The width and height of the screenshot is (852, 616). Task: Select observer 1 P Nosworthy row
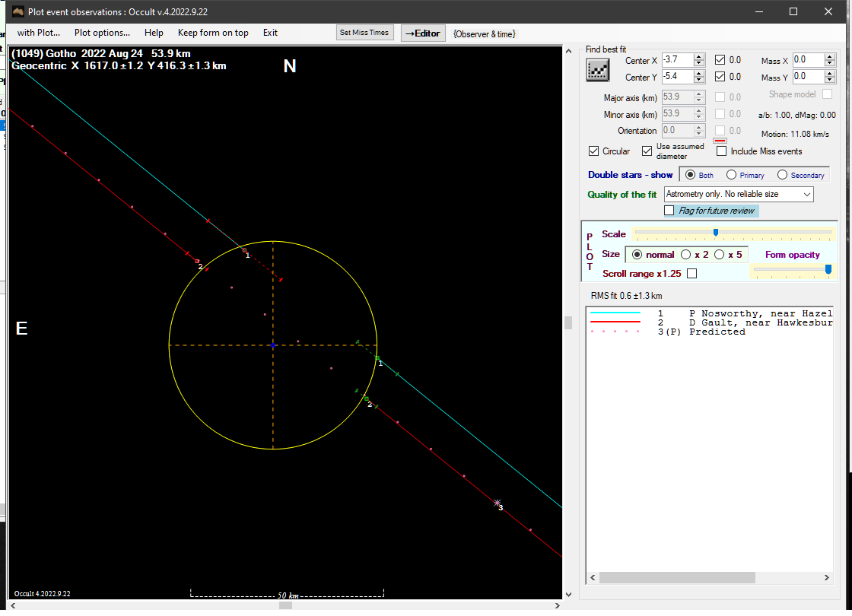point(711,313)
